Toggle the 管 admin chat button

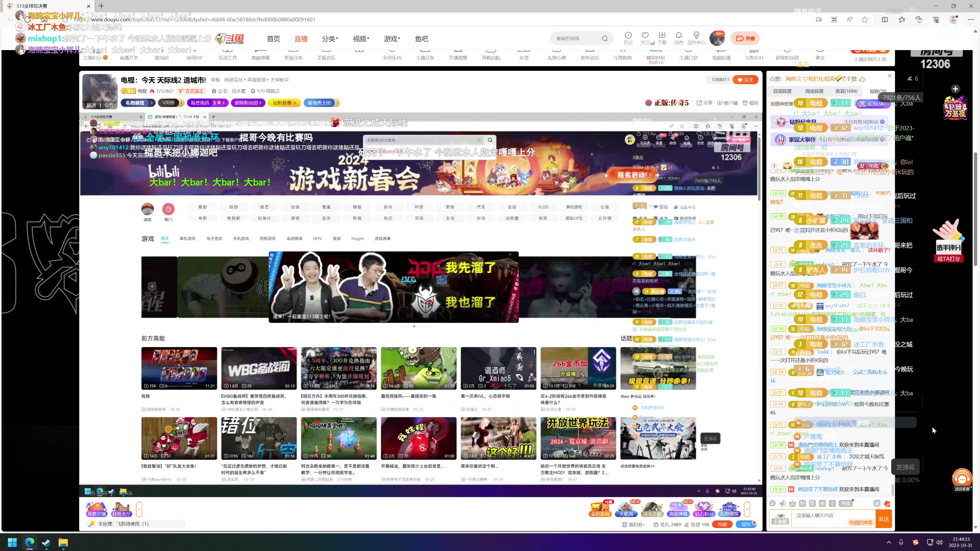(812, 504)
